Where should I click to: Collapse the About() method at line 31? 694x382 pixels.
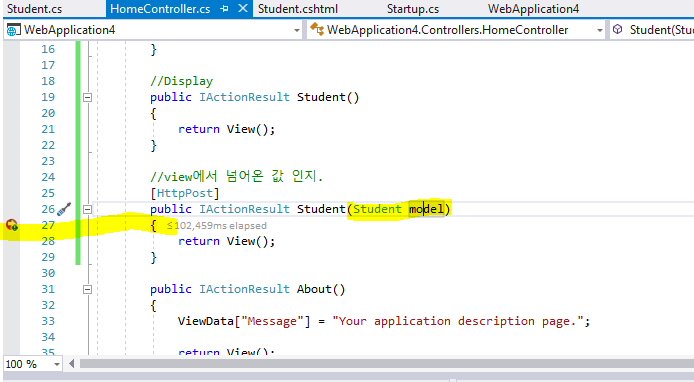coord(88,289)
